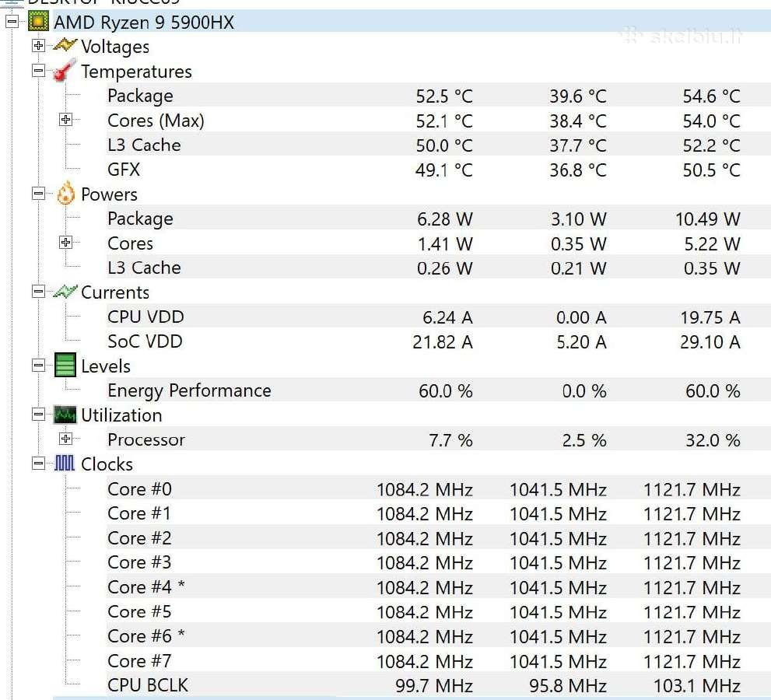Screen dimensions: 771x700
Task: Click the 0.0 % Energy Performance value
Action: pos(584,391)
